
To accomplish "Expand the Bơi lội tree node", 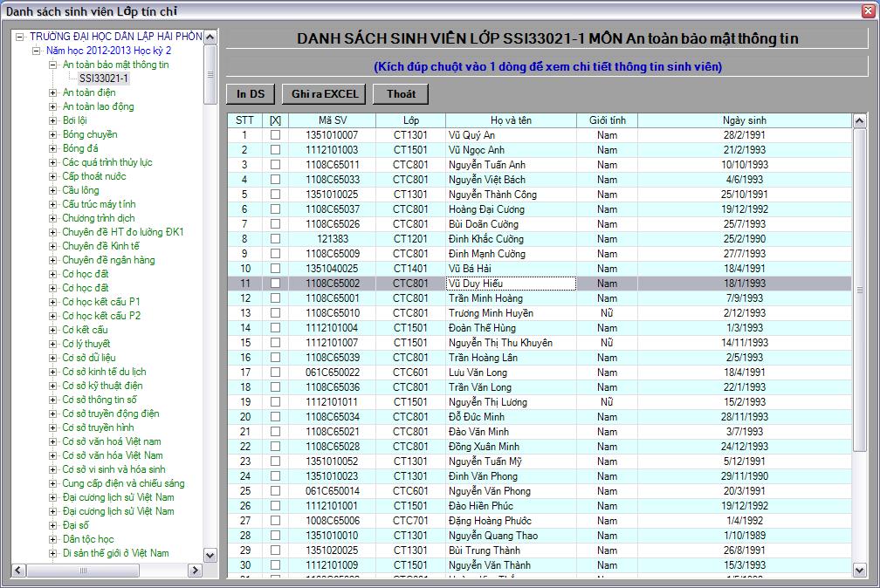I will [x=52, y=120].
